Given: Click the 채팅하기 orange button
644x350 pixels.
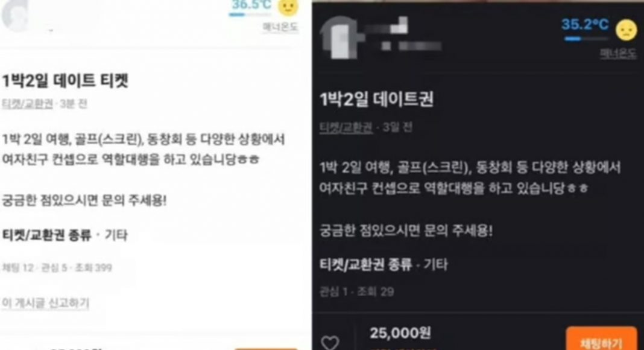Looking at the screenshot, I should tap(601, 339).
